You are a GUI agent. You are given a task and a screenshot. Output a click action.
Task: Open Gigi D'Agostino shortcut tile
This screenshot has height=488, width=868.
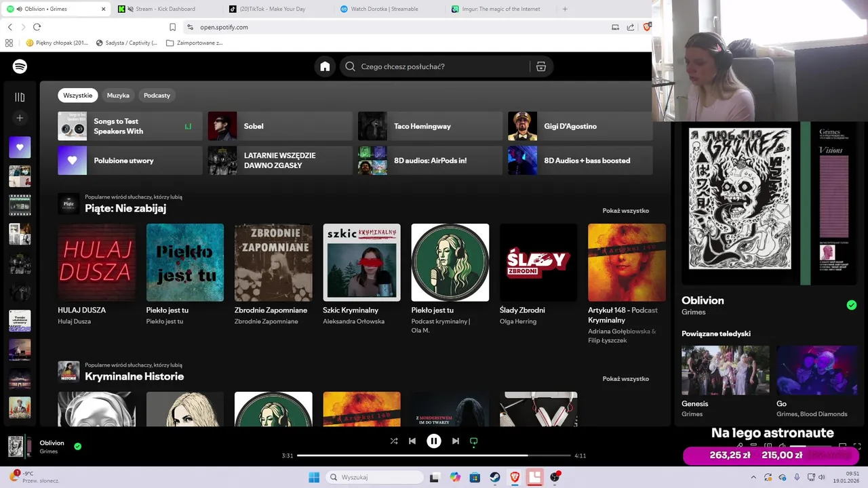(x=580, y=126)
